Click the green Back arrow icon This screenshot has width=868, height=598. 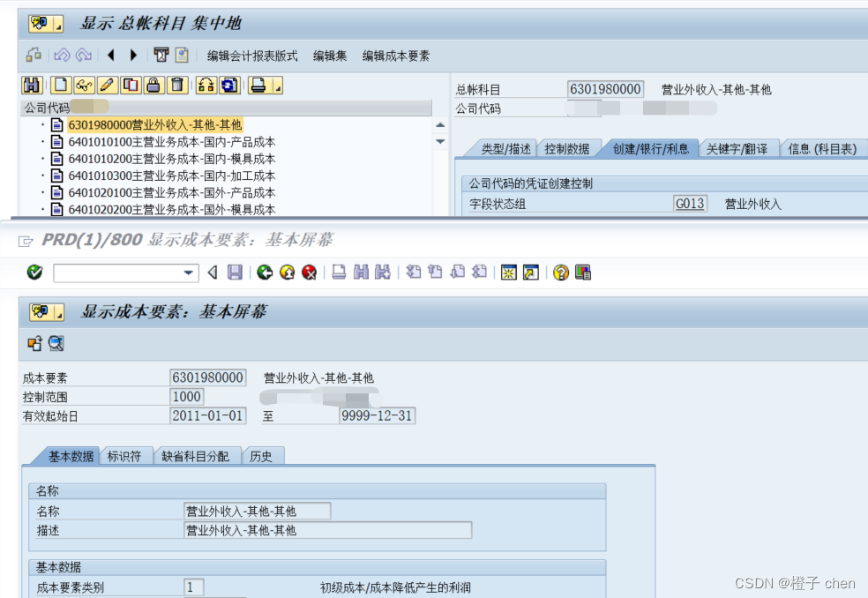click(263, 273)
